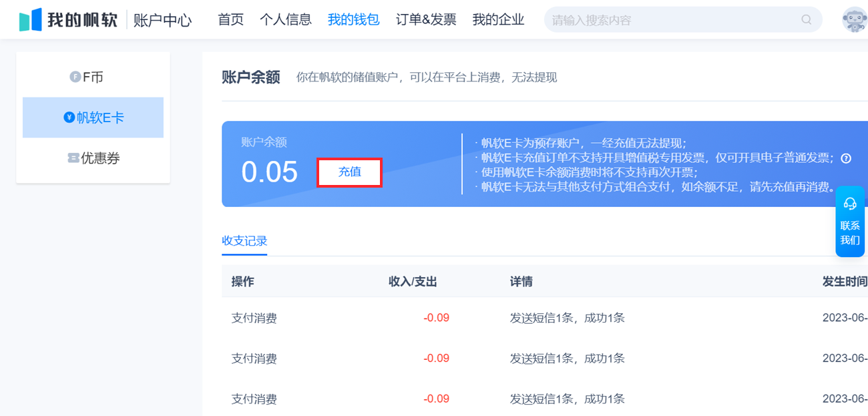Click the headset icon in 联系我们
Image resolution: width=868 pixels, height=416 pixels.
(x=850, y=204)
